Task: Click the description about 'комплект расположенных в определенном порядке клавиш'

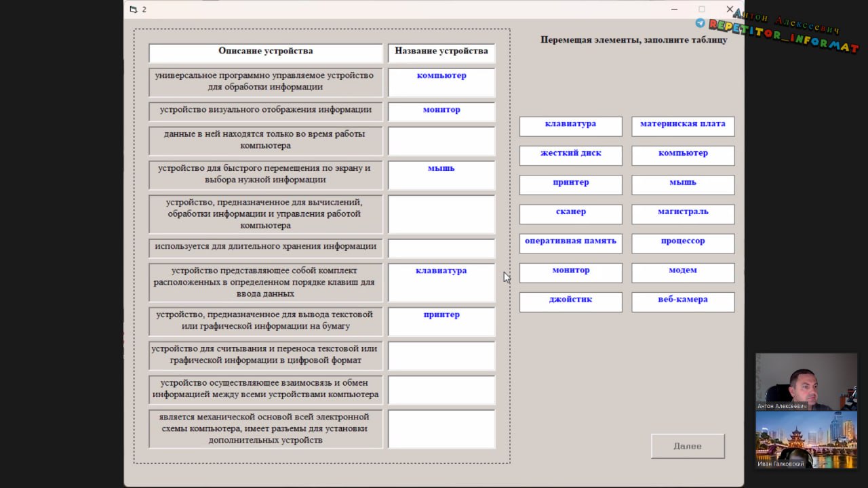Action: point(266,283)
